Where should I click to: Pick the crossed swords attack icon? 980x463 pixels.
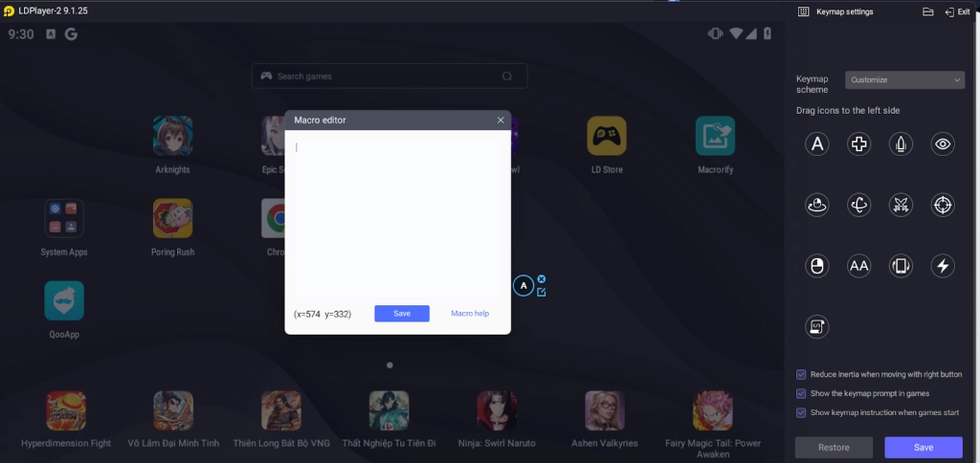coord(901,205)
